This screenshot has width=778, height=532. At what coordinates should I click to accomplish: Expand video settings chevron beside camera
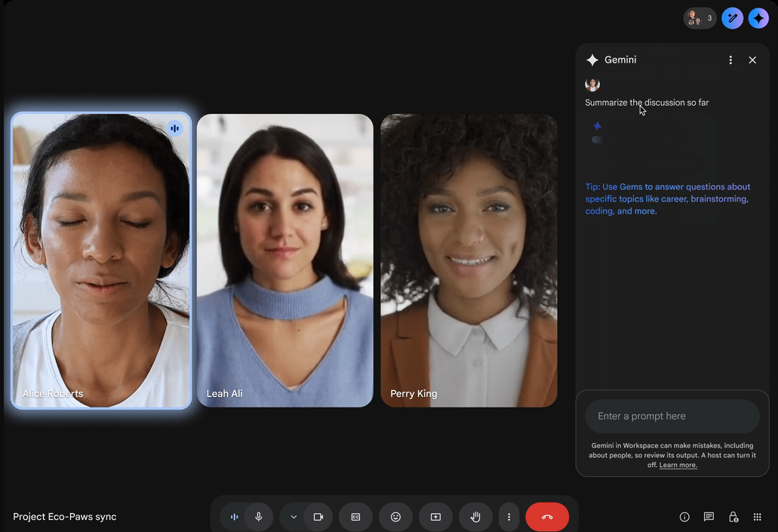(294, 517)
